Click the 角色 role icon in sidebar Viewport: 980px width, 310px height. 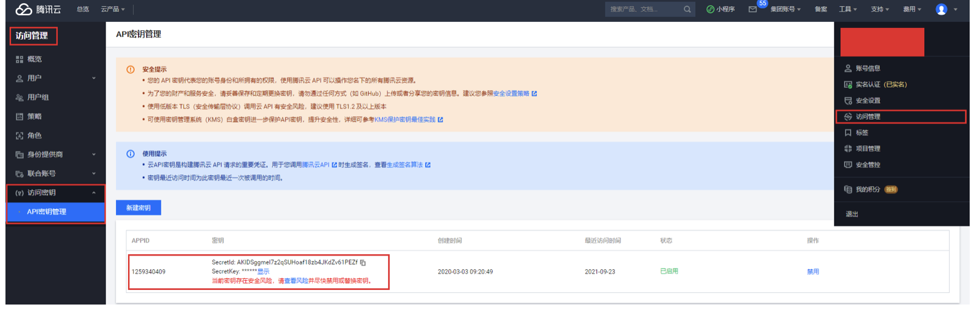pos(19,136)
